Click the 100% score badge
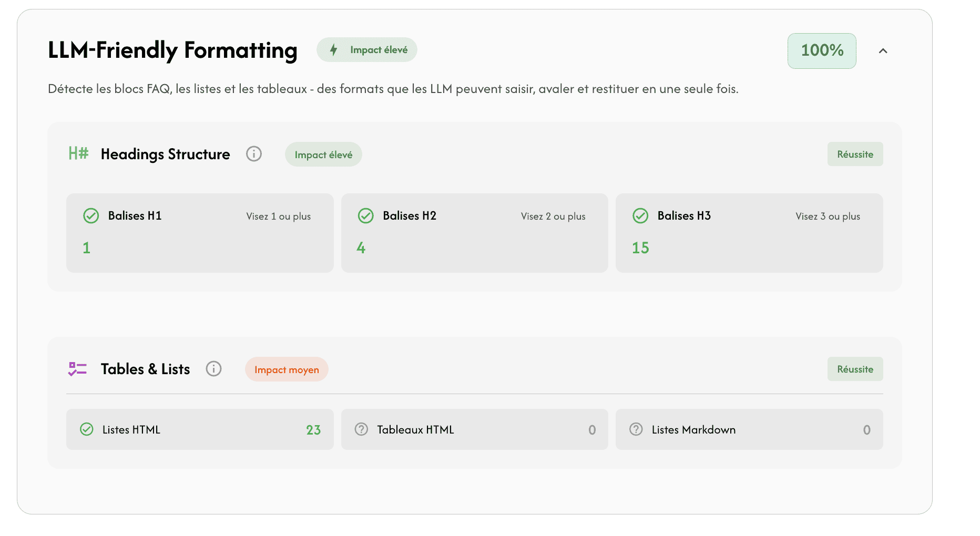Screen dimensions: 980x536 click(821, 51)
